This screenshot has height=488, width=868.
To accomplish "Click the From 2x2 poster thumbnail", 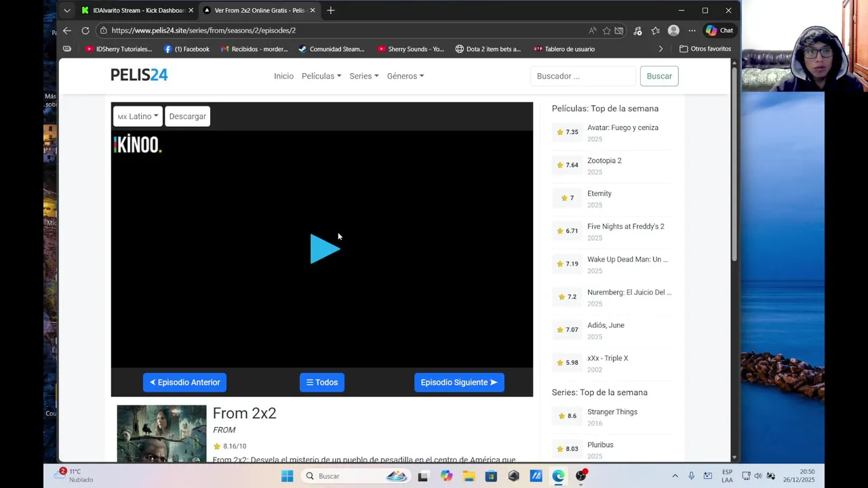I will [161, 434].
